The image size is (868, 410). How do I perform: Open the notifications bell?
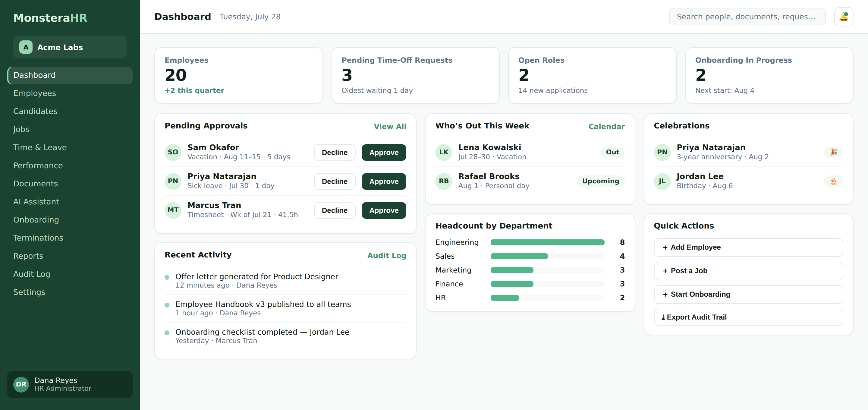click(x=843, y=17)
